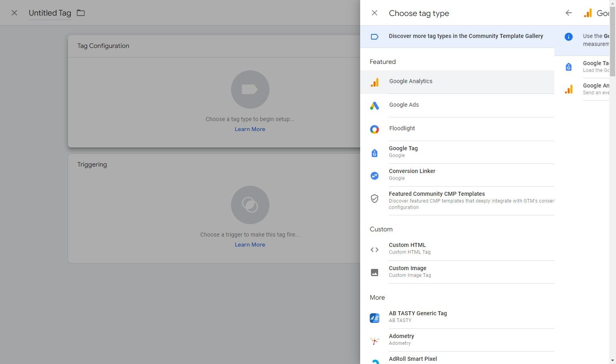Viewport: 616px width, 364px height.
Task: Choose Conversion Linker tag type
Action: coord(457,175)
